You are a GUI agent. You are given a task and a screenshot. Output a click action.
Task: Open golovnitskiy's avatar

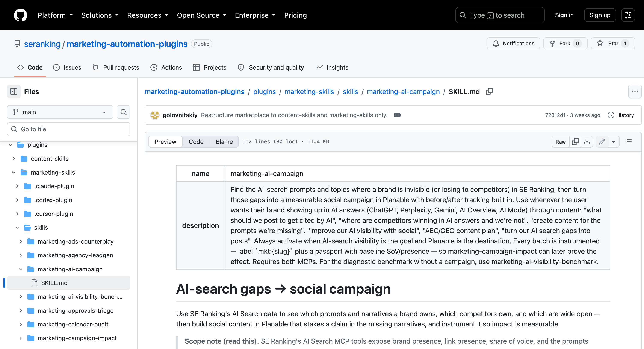155,115
